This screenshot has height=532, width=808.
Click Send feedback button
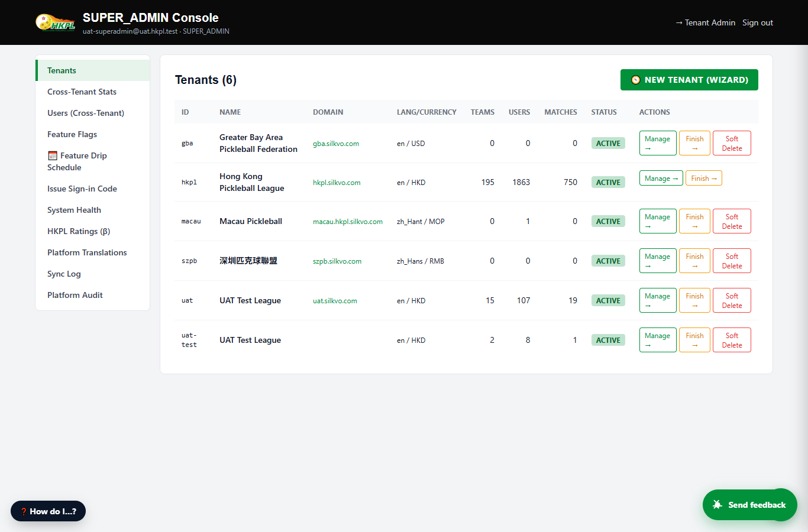[749, 505]
